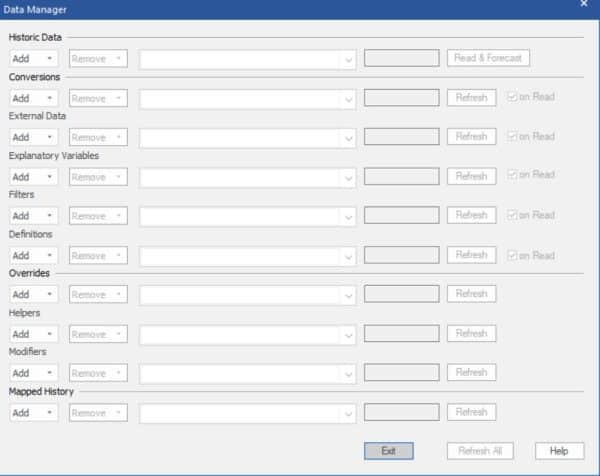Expand the Explanatory Variables combo box
The width and height of the screenshot is (600, 476).
coord(348,178)
